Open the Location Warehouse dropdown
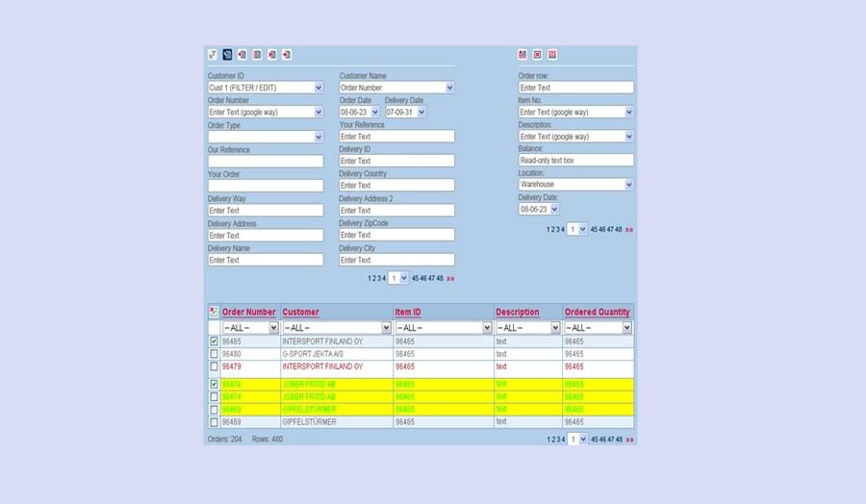 point(628,185)
